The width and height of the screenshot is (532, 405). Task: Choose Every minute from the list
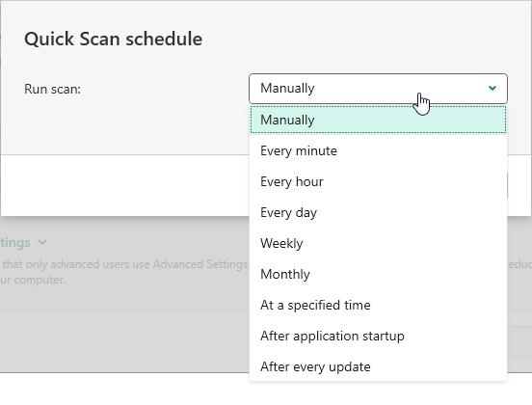(x=378, y=150)
